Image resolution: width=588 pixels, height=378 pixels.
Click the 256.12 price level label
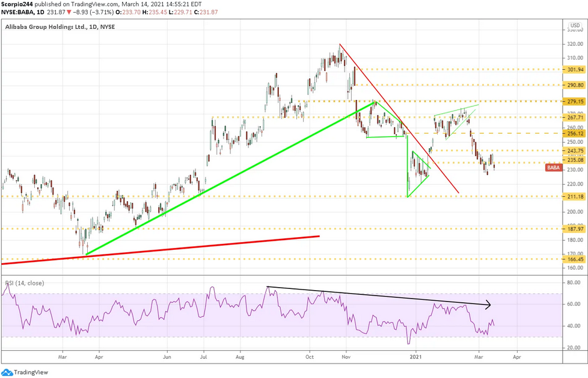click(575, 134)
